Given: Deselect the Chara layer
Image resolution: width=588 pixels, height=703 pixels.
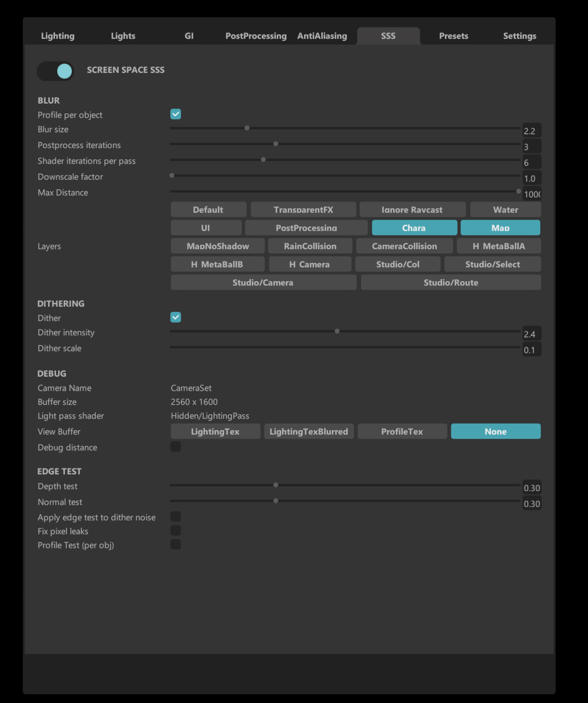Looking at the screenshot, I should coord(414,228).
